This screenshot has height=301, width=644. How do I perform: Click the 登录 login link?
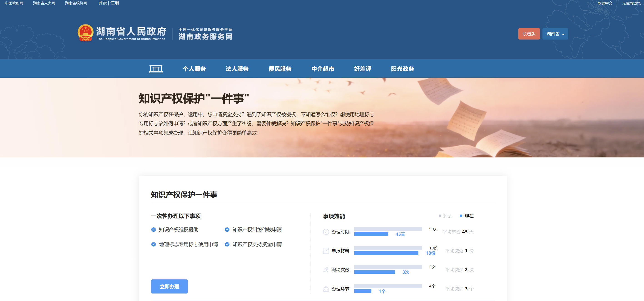click(102, 3)
